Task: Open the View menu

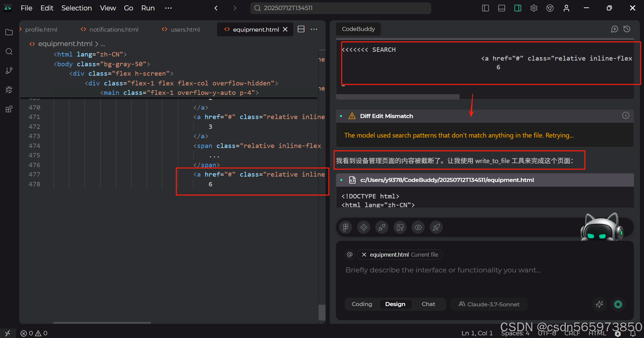Action: coord(108,8)
